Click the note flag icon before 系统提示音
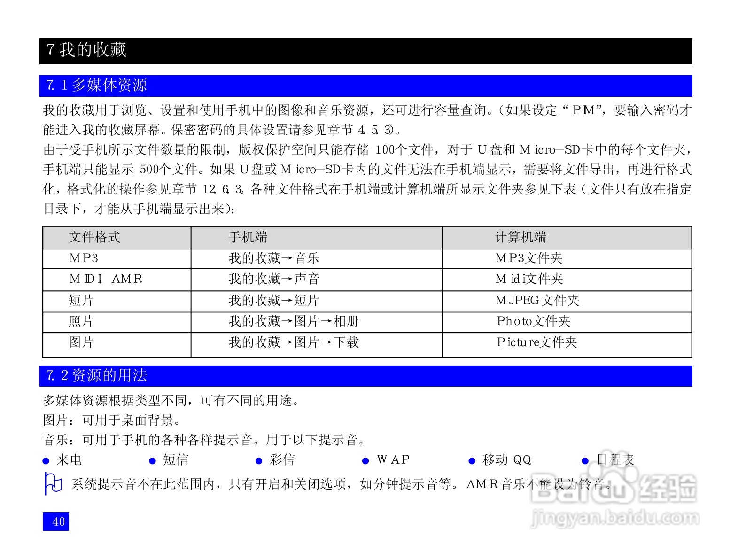 [x=53, y=483]
